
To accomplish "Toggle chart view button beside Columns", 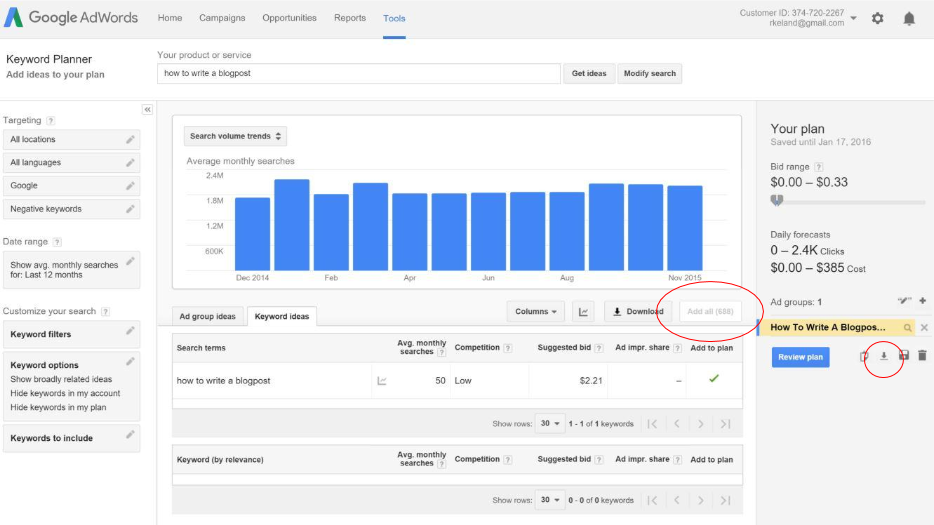I will click(x=583, y=312).
